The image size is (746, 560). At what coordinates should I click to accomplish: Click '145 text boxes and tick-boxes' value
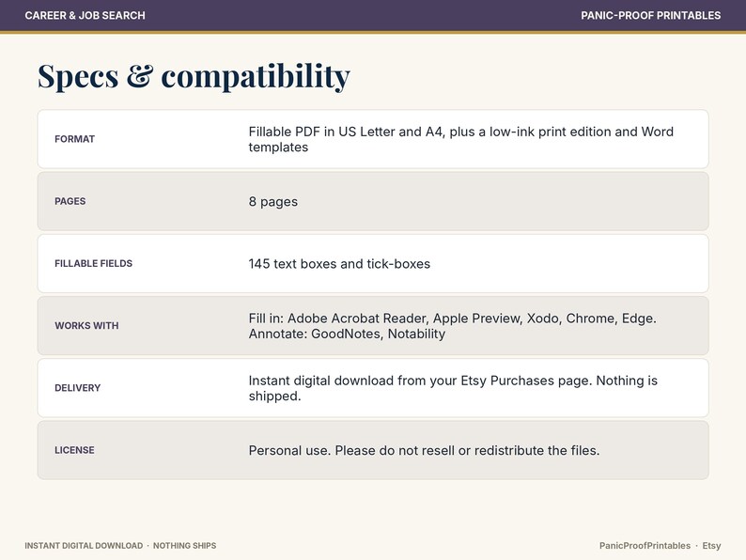click(339, 264)
